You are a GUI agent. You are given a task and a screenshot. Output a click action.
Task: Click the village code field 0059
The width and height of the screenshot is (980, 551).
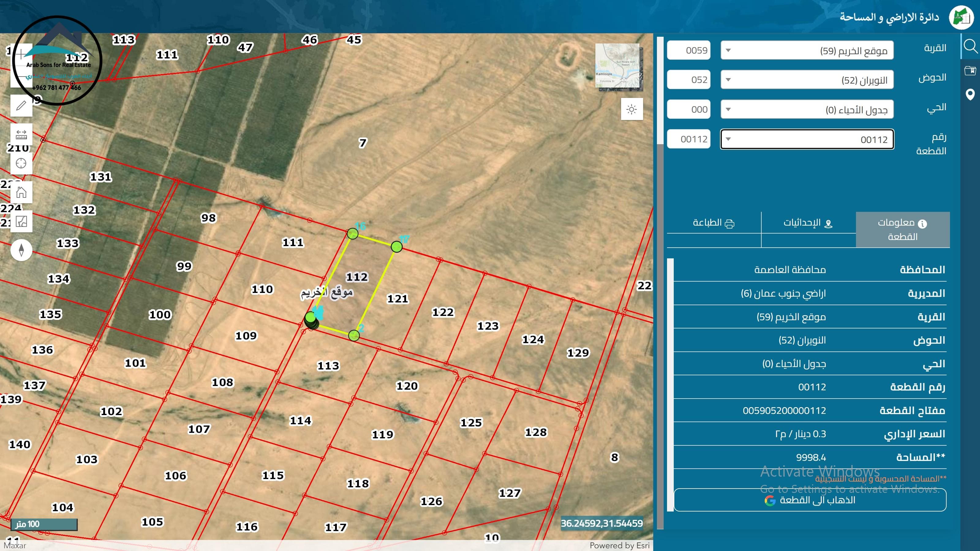point(688,51)
